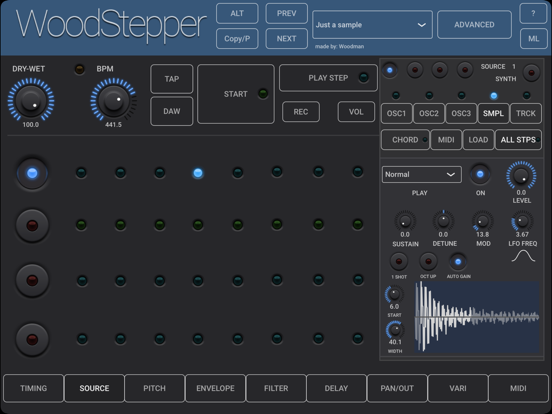Click the VOL button
Image resolution: width=552 pixels, height=414 pixels.
point(356,112)
